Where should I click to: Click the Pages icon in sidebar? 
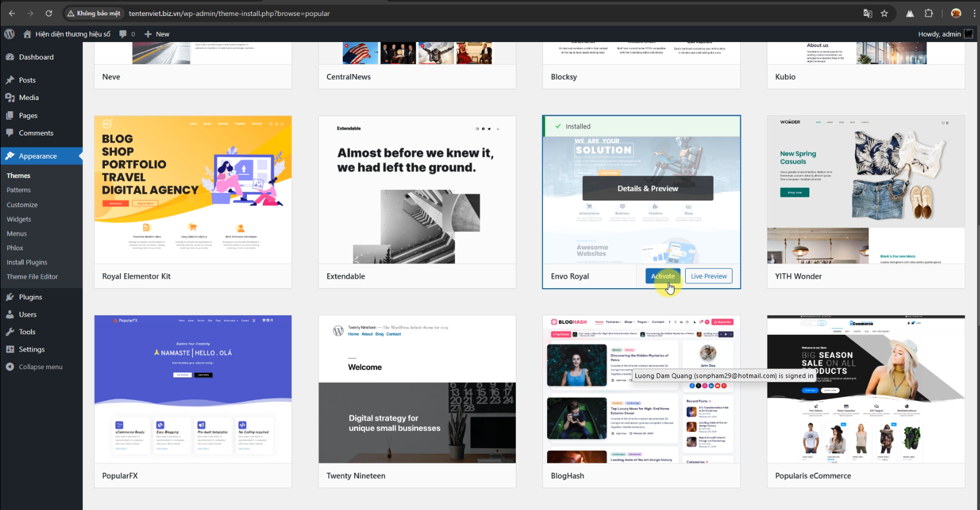pyautogui.click(x=10, y=115)
